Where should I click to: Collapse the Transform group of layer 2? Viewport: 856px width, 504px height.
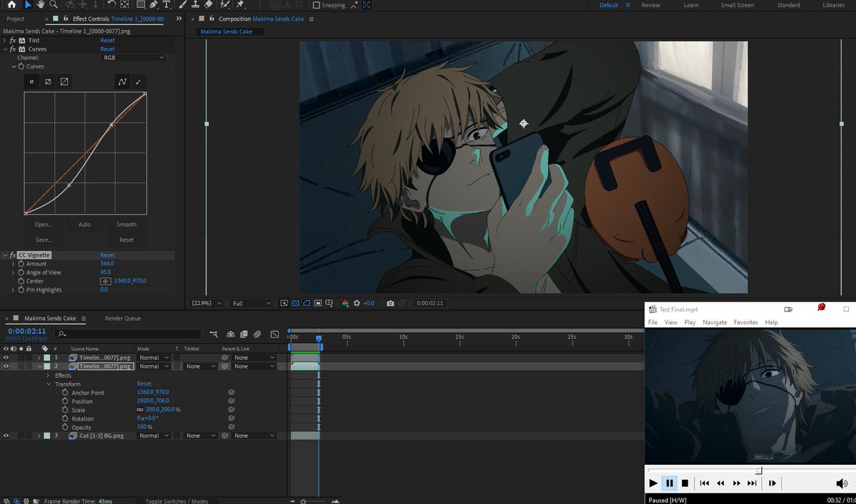tap(48, 384)
